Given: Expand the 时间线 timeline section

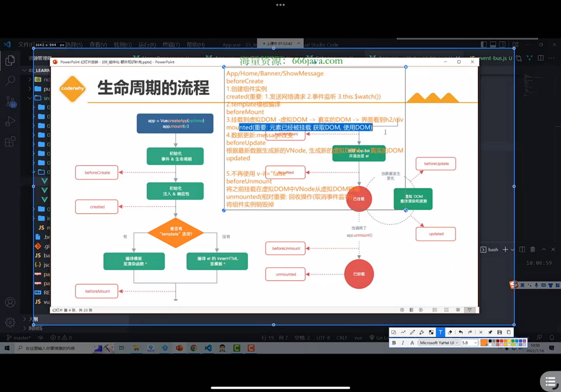Looking at the screenshot, I should (x=24, y=328).
